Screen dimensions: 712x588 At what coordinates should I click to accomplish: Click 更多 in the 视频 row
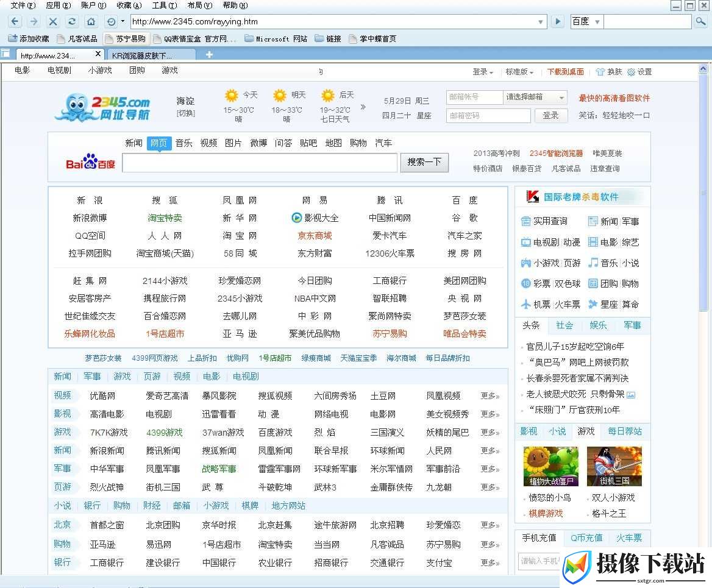pyautogui.click(x=489, y=396)
